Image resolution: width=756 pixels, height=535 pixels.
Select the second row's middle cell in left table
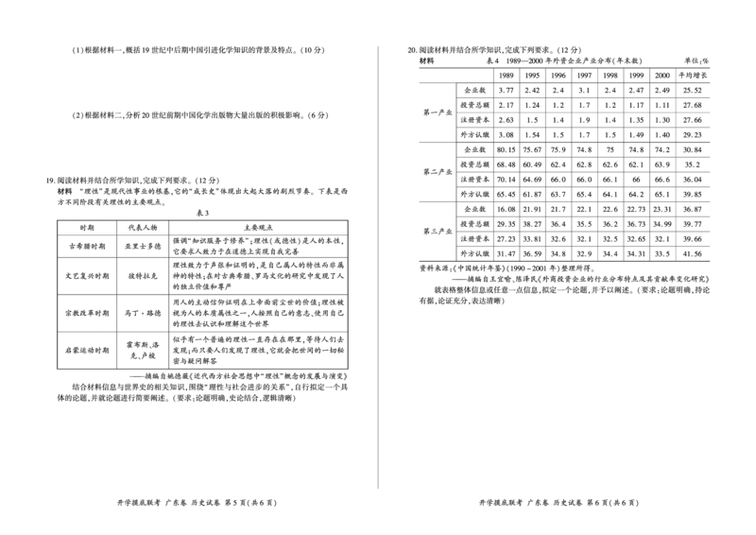[x=144, y=275]
